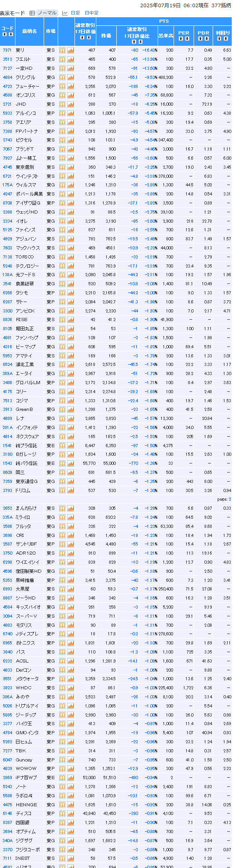
Task: Switch display mode to 日足
Action: pos(75,13)
